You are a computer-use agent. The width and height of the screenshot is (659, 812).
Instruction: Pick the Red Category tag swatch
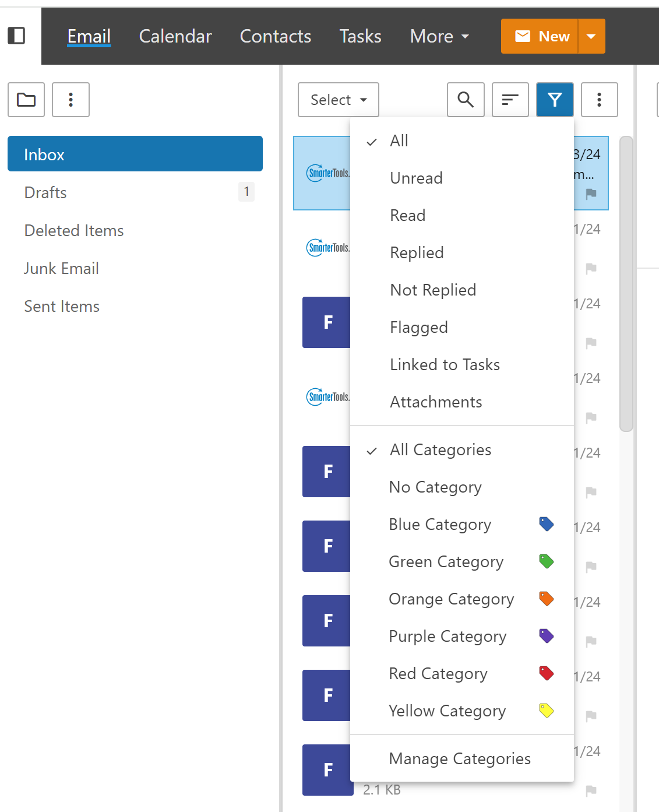click(x=546, y=673)
